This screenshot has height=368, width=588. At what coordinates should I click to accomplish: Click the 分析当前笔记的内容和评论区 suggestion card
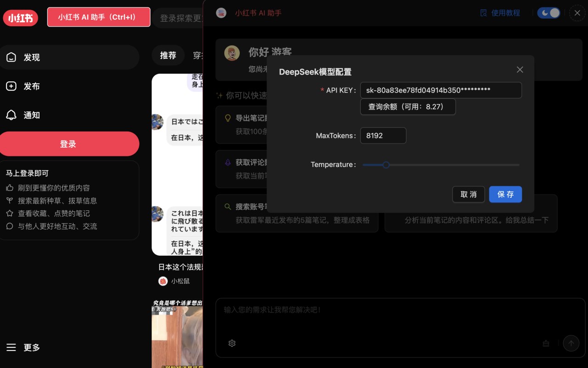click(471, 213)
